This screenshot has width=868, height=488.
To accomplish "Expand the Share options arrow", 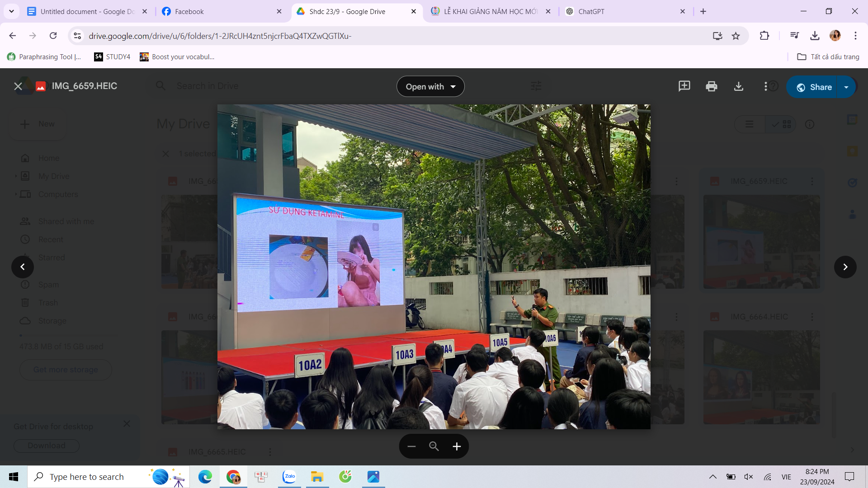I will [846, 87].
